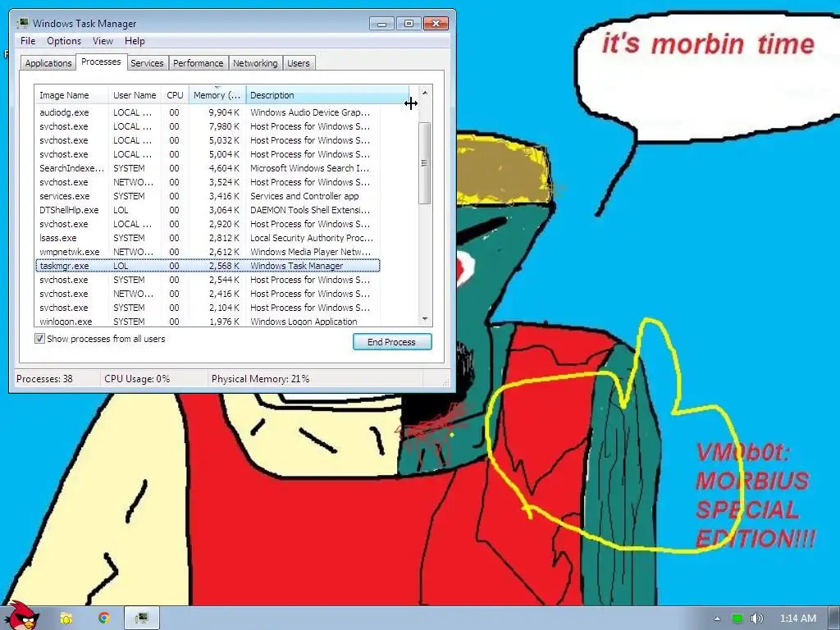Image resolution: width=840 pixels, height=630 pixels.
Task: Select the DTShellHlp.exe process
Action: 208,210
